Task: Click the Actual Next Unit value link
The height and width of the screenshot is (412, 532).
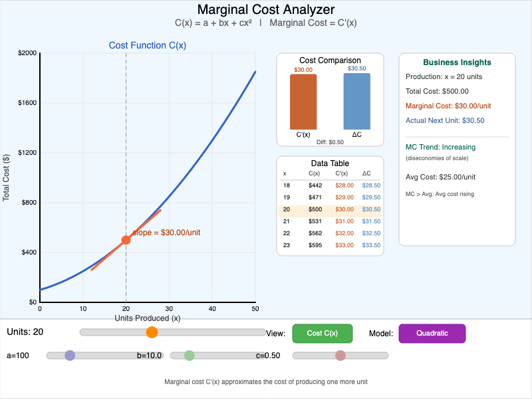Action: (x=444, y=121)
